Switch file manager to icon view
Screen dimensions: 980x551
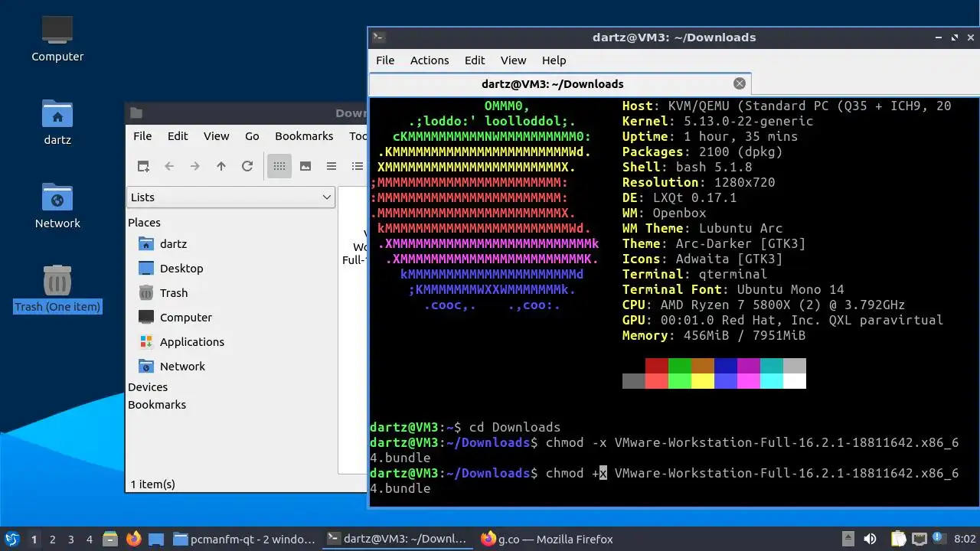click(279, 166)
